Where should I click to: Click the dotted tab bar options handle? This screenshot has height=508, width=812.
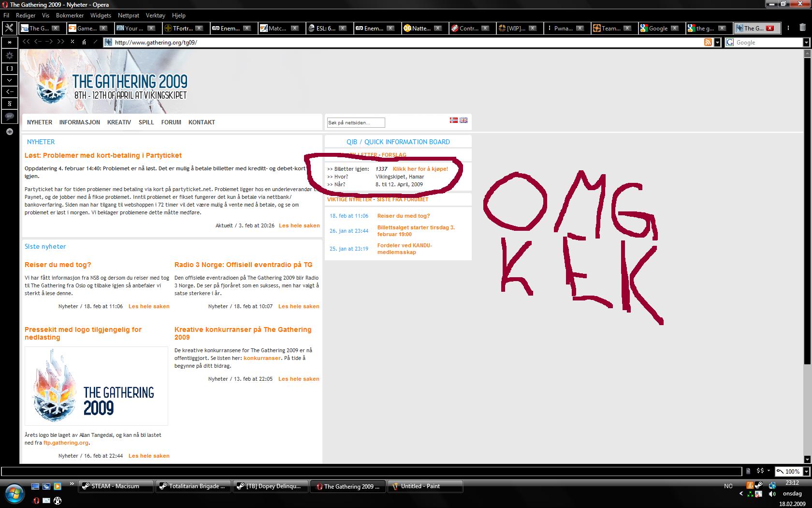click(x=788, y=28)
